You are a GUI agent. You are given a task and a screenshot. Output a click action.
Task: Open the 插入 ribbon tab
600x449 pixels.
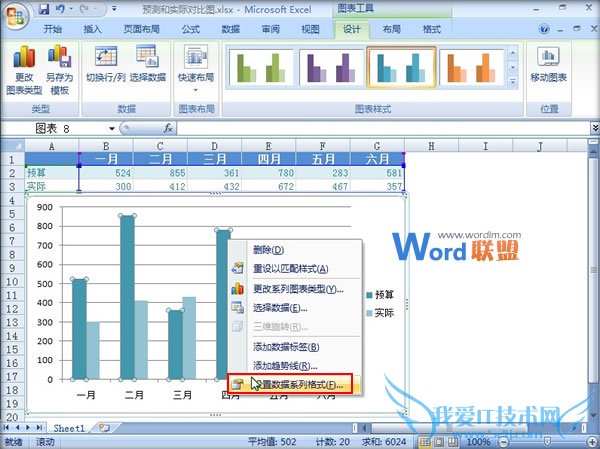point(93,29)
